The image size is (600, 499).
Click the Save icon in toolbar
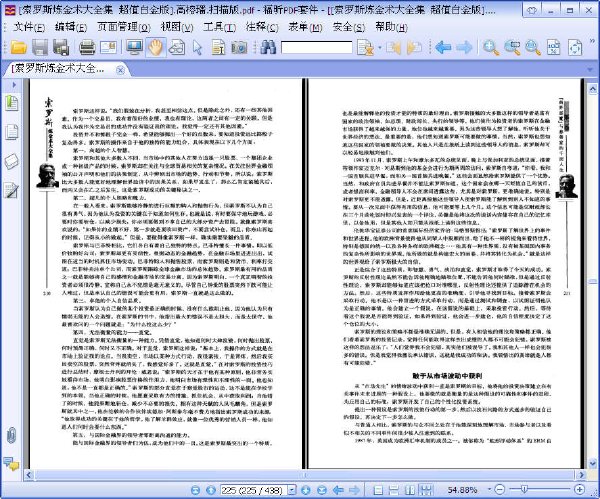[40, 48]
